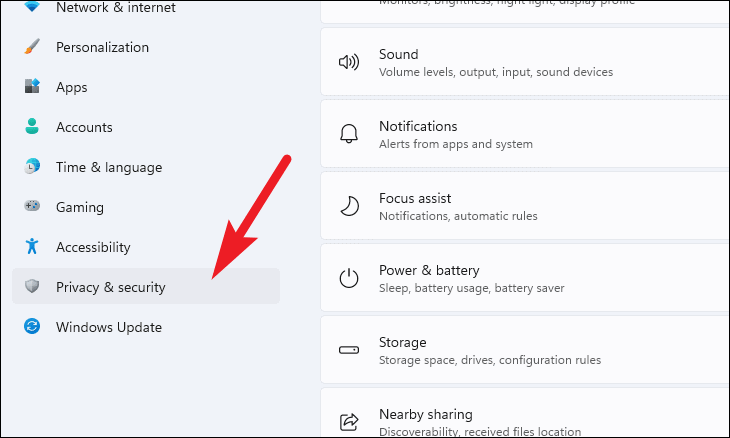Click the Privacy & security shield icon
730x438 pixels.
(x=32, y=286)
